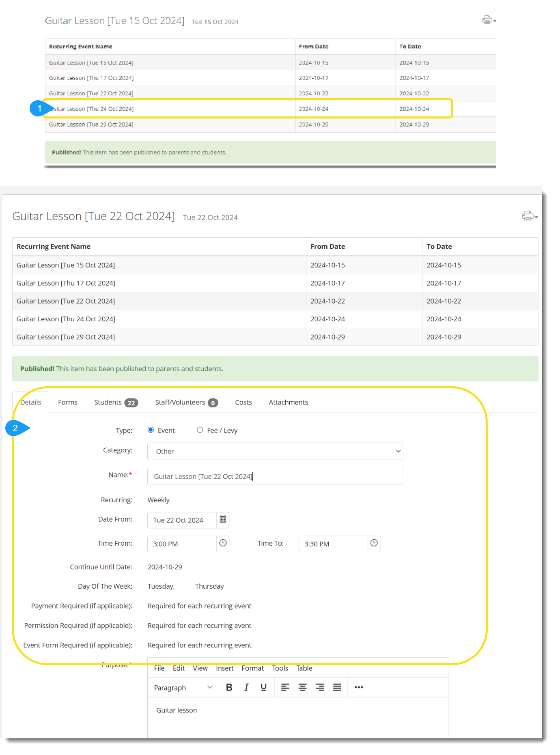Image resolution: width=560 pixels, height=755 pixels.
Task: Select the Fee / Levy radio button
Action: click(x=200, y=430)
